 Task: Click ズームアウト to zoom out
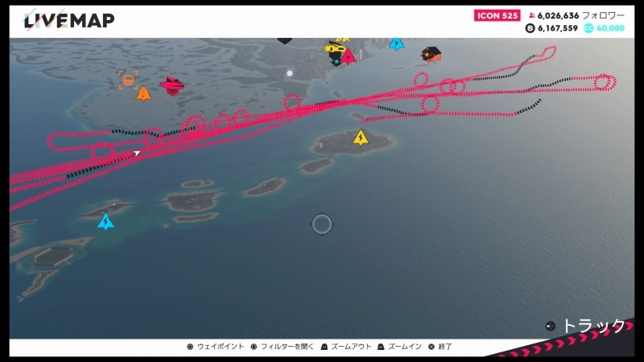pos(346,347)
